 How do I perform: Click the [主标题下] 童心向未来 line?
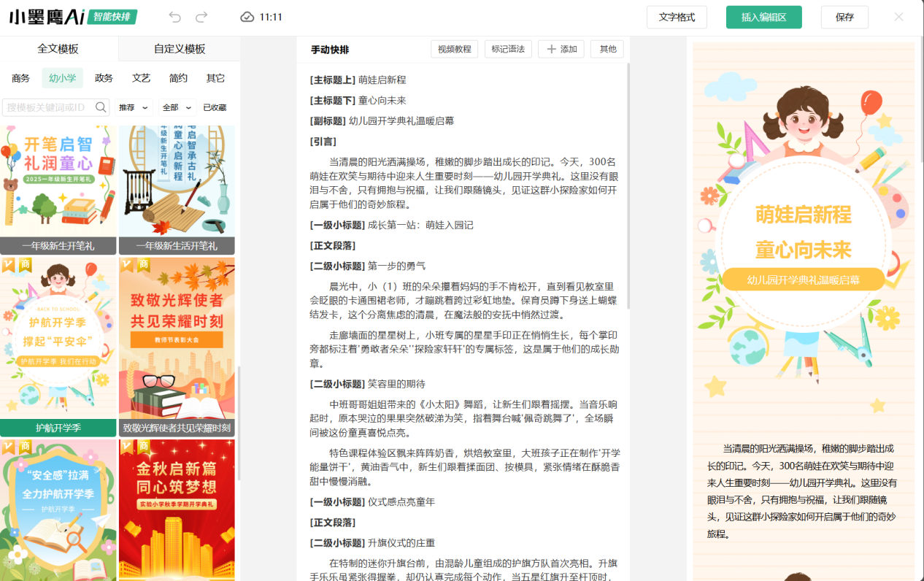[358, 100]
